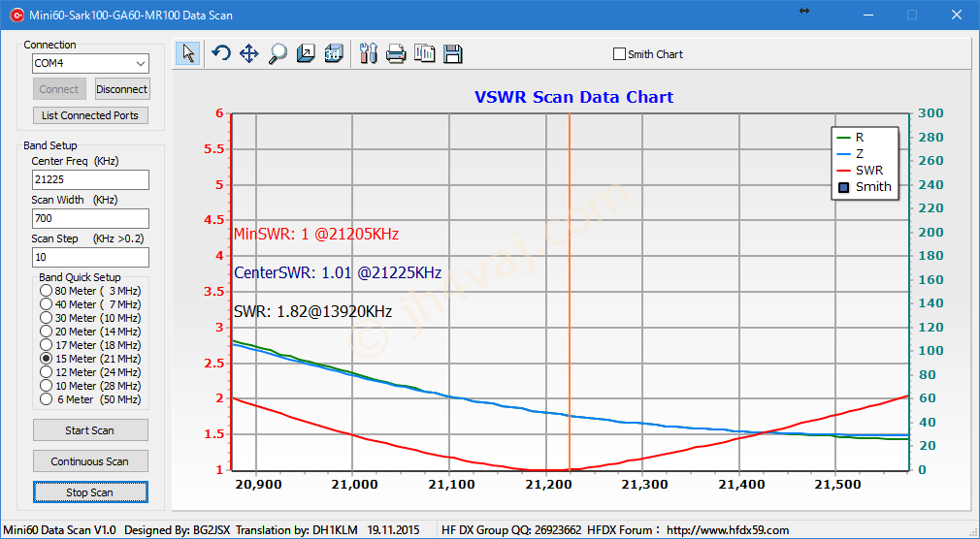Click List Connected Ports button
The height and width of the screenshot is (539, 980).
90,115
